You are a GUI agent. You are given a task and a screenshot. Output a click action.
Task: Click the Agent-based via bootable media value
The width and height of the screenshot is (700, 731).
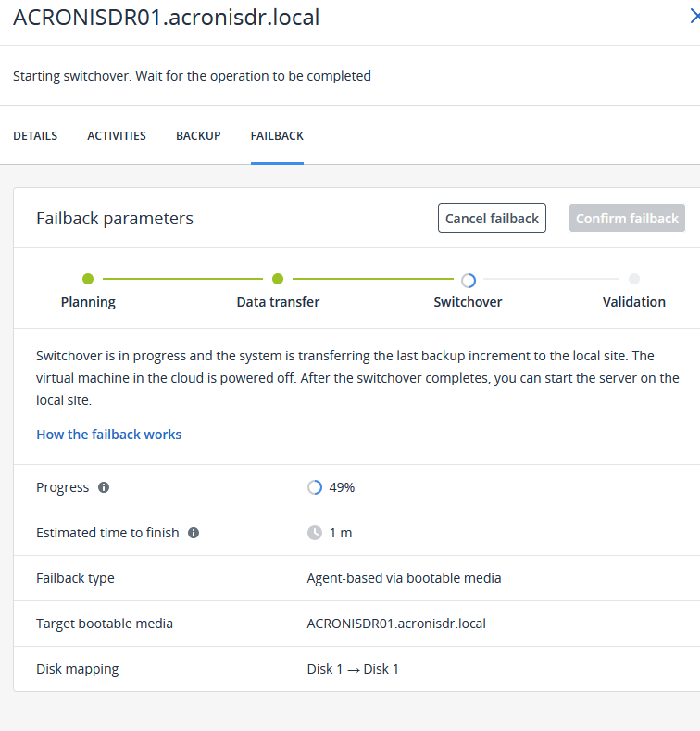click(404, 578)
